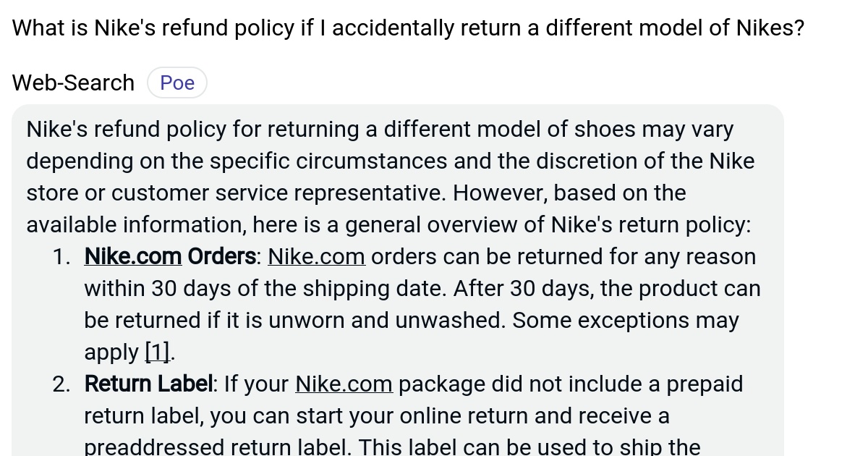Open the [1] citation link
Screen dimensions: 868x456
click(157, 352)
